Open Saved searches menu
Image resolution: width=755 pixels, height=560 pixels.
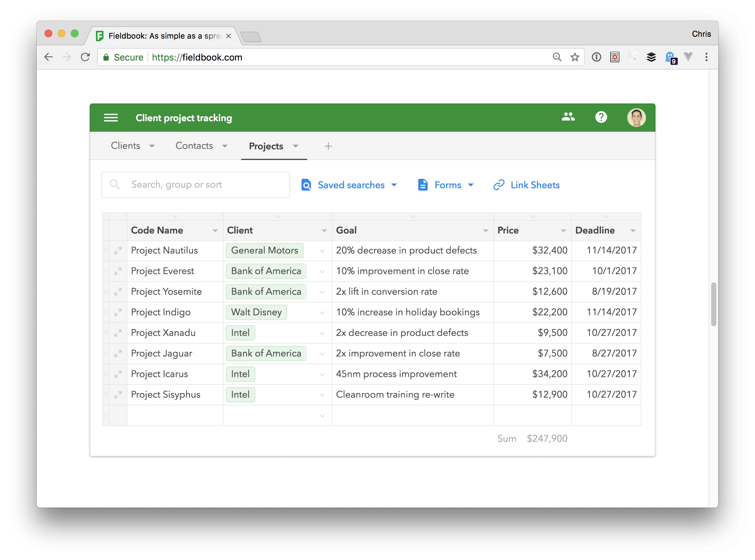tap(349, 185)
